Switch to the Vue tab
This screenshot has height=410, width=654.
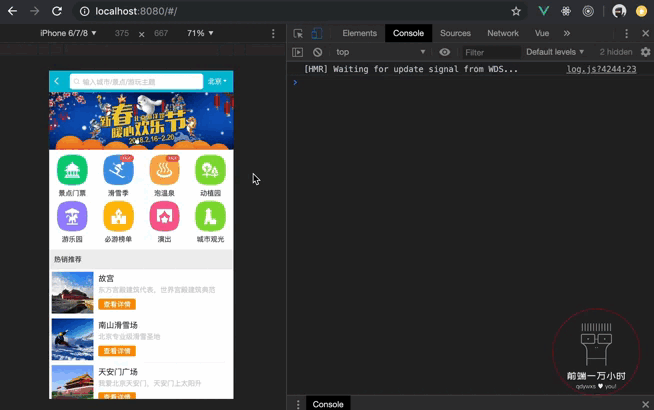coord(542,33)
